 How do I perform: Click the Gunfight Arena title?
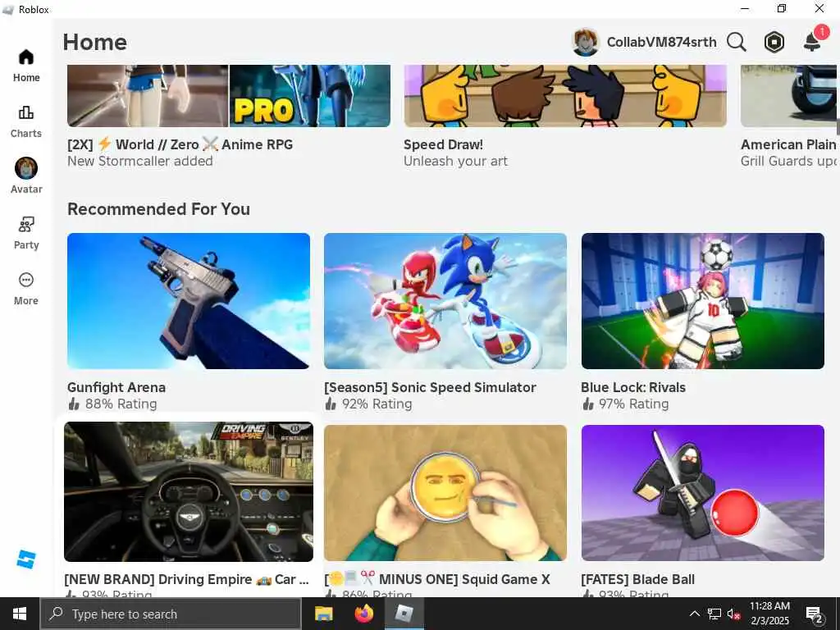tap(116, 387)
